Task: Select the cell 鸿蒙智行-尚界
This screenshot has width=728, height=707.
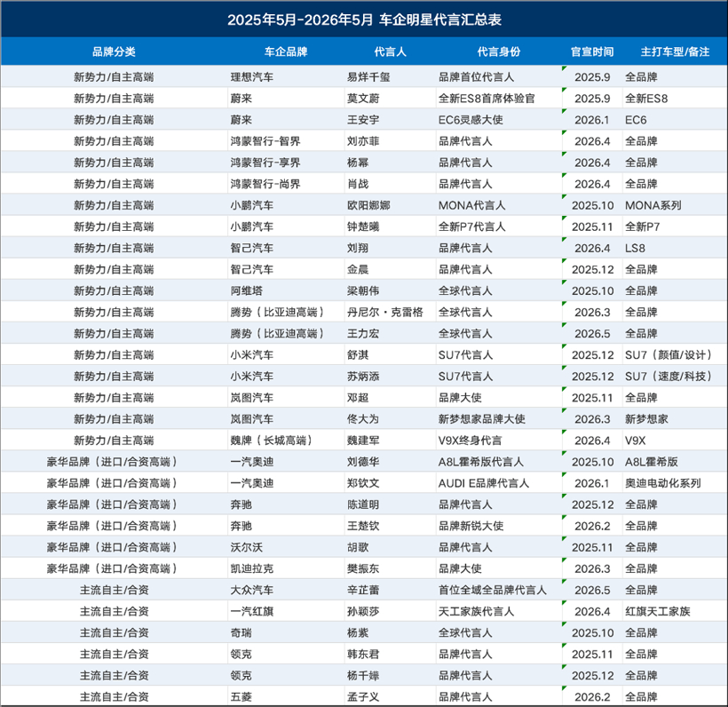Action: click(x=265, y=184)
